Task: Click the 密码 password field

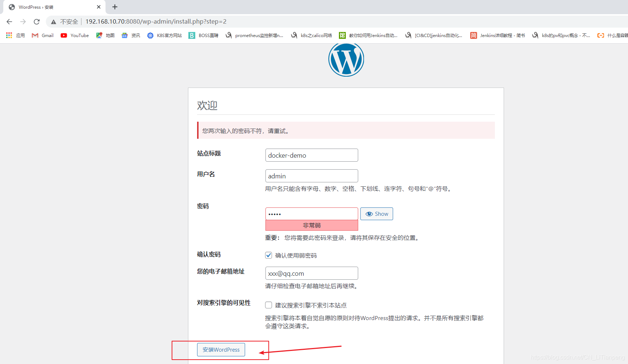Action: [312, 214]
